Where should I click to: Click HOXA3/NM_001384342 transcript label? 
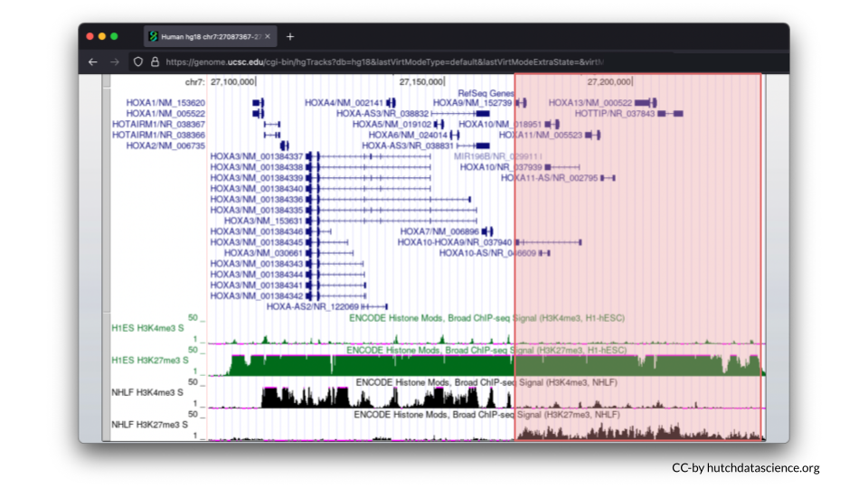(256, 296)
